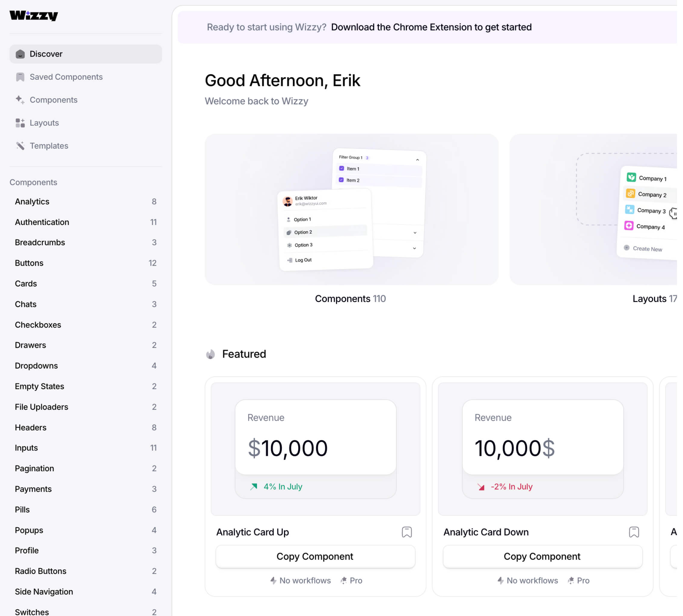Copy the Analytic Card Up component
The image size is (683, 616).
pos(315,556)
